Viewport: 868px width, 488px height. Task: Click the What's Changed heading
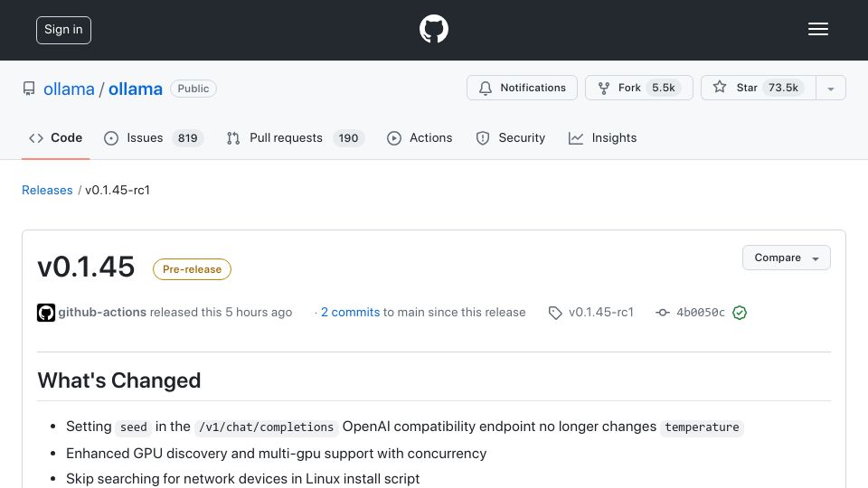point(119,380)
